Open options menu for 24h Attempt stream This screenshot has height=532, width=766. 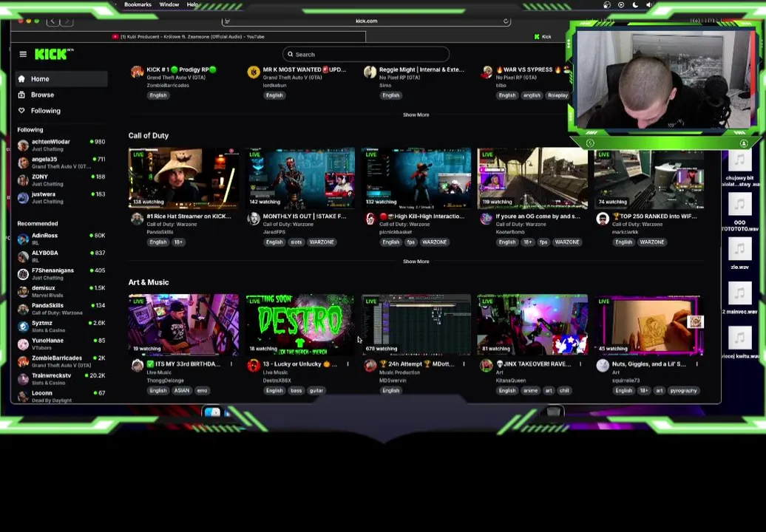(x=464, y=364)
